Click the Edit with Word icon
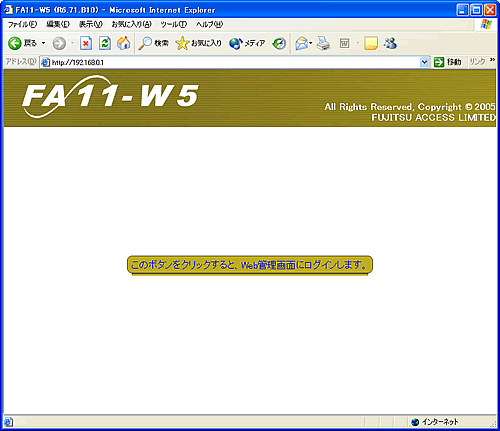This screenshot has height=431, width=500. [345, 43]
